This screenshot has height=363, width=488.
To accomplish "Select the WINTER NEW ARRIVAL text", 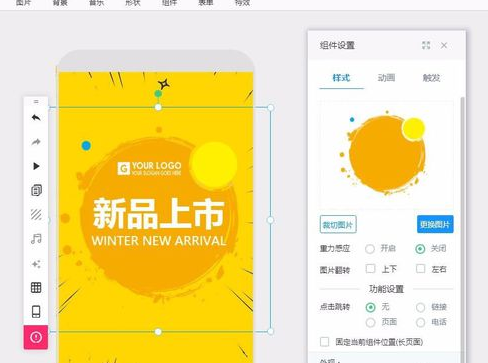I will [x=159, y=241].
